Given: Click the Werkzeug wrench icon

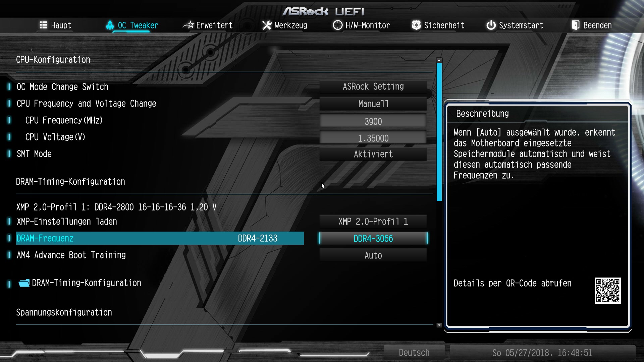Looking at the screenshot, I should [267, 25].
